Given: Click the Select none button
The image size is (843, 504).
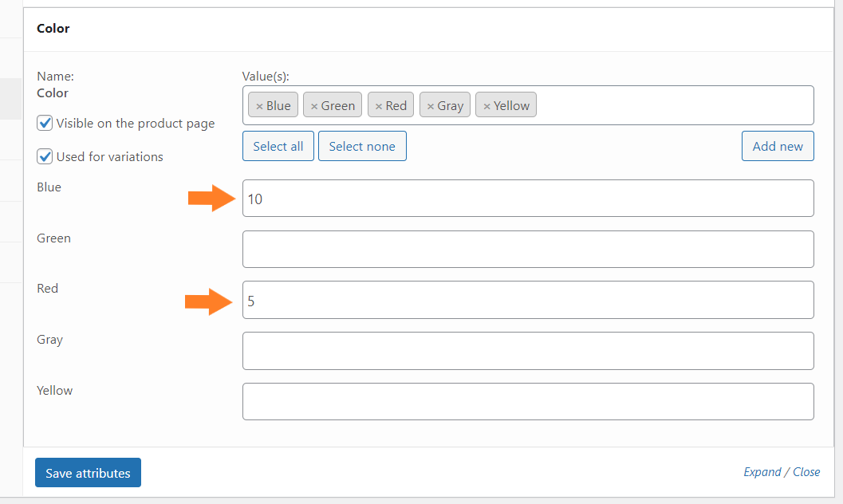Looking at the screenshot, I should 362,146.
